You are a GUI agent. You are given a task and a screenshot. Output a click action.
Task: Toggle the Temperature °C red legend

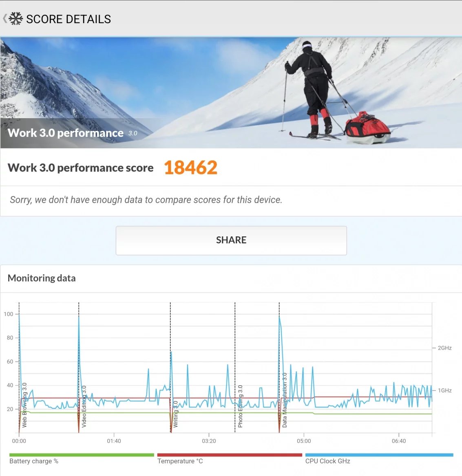[229, 458]
